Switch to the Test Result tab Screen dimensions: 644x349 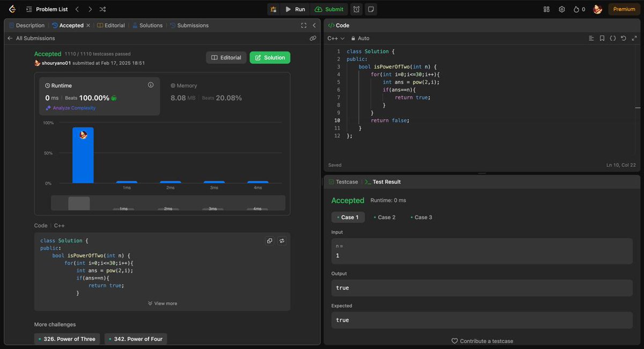pos(383,182)
